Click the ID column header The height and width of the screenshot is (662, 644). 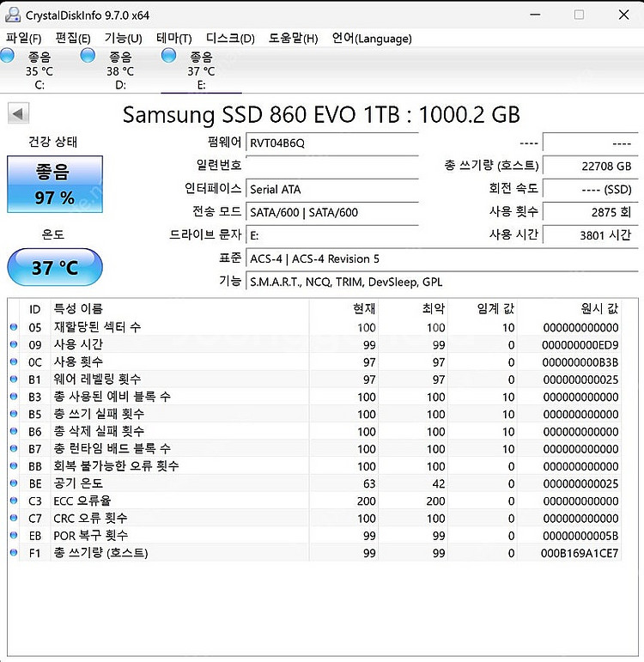34,309
